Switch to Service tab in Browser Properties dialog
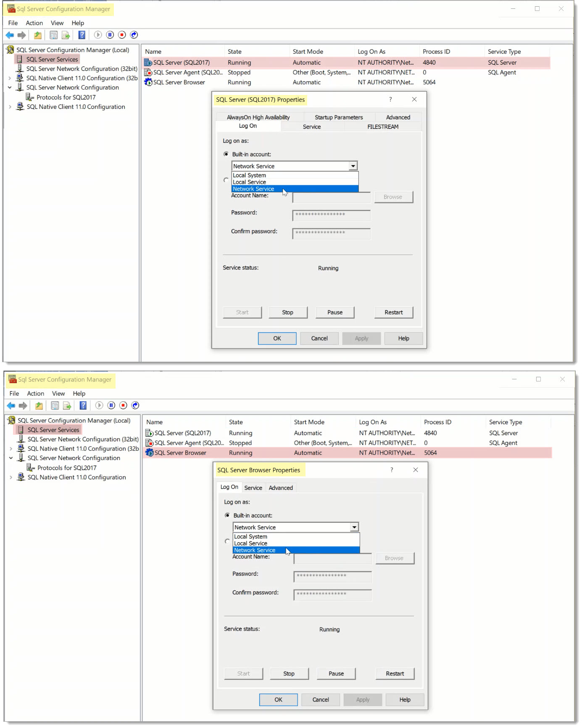Image resolution: width=582 pixels, height=728 pixels. click(x=253, y=488)
